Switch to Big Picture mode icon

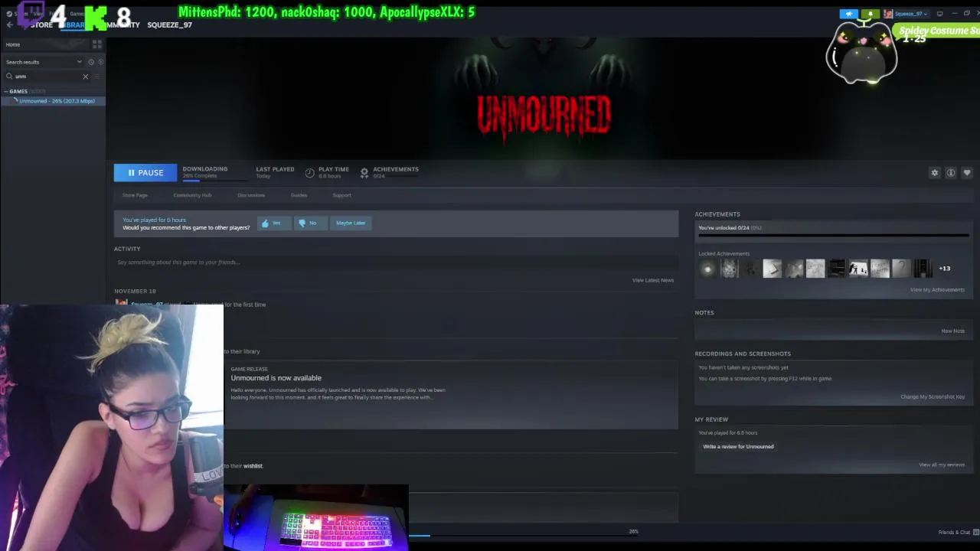pyautogui.click(x=940, y=14)
